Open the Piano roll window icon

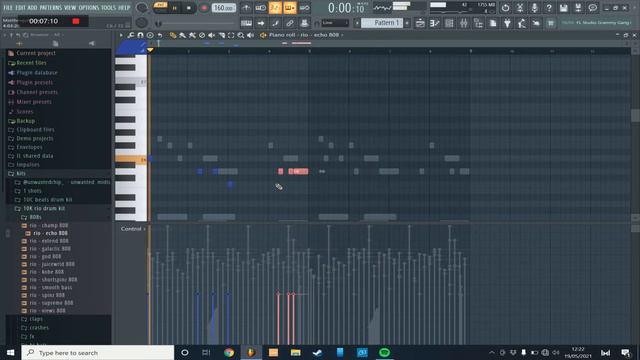click(x=435, y=23)
